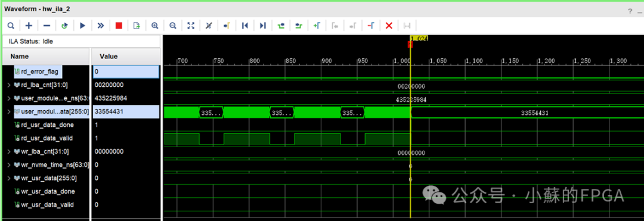Click the red X delete icon

(389, 26)
